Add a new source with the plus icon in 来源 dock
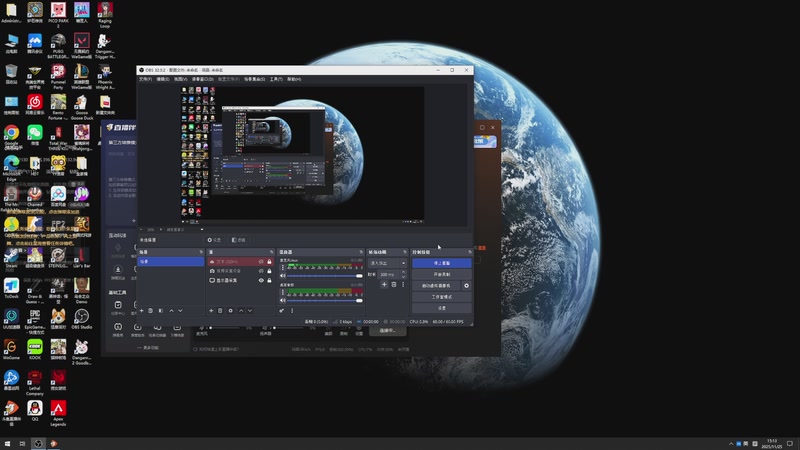 coord(211,311)
